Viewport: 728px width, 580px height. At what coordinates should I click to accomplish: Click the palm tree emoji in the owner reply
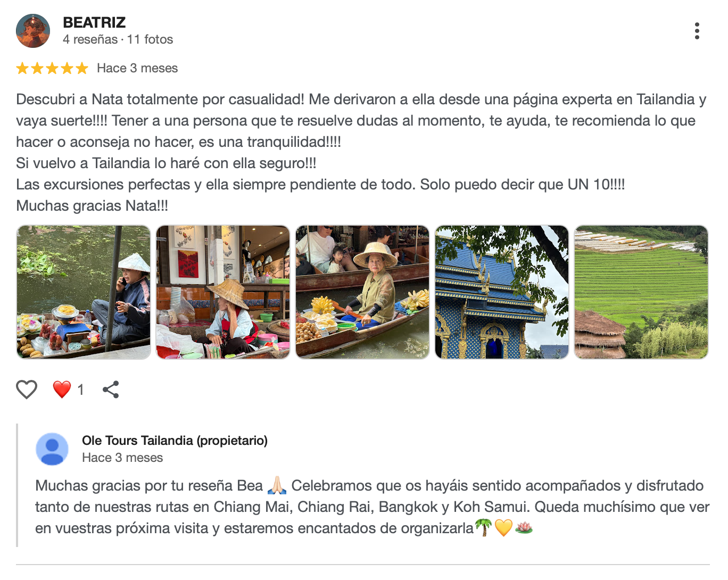pyautogui.click(x=483, y=527)
